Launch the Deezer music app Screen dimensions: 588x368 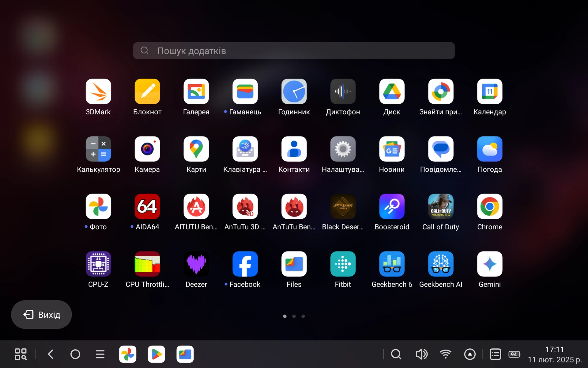pos(196,264)
